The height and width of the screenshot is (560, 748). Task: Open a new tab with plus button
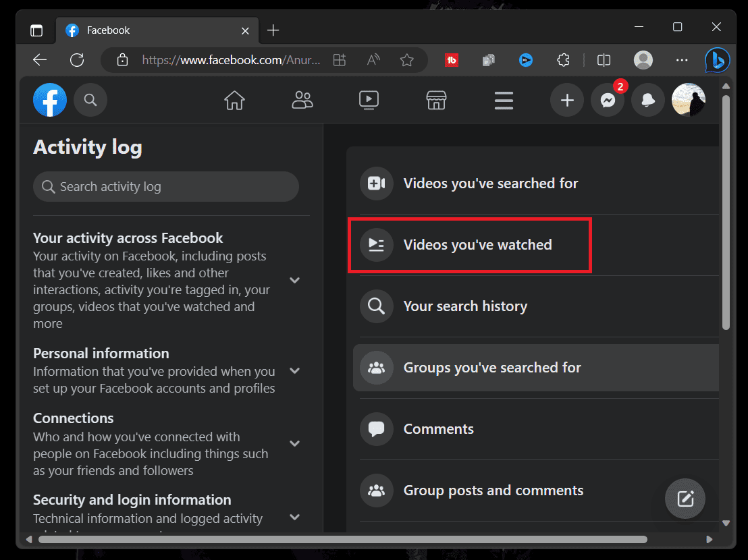[x=273, y=30]
